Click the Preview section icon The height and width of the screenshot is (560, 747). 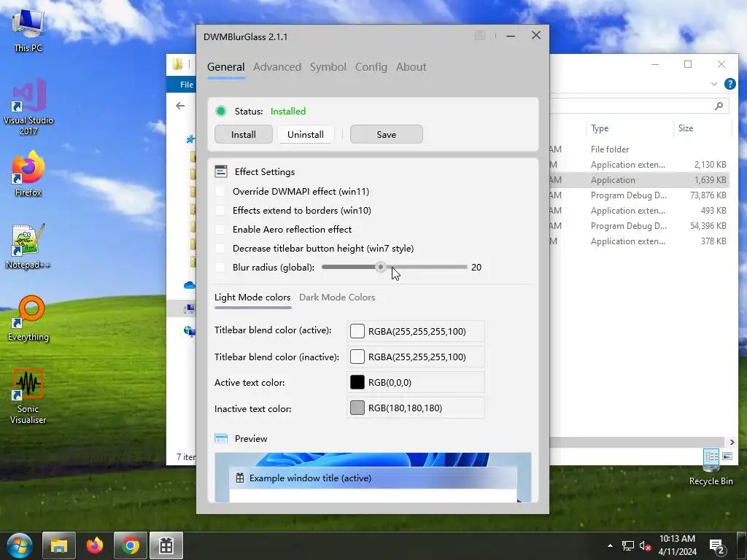[221, 438]
